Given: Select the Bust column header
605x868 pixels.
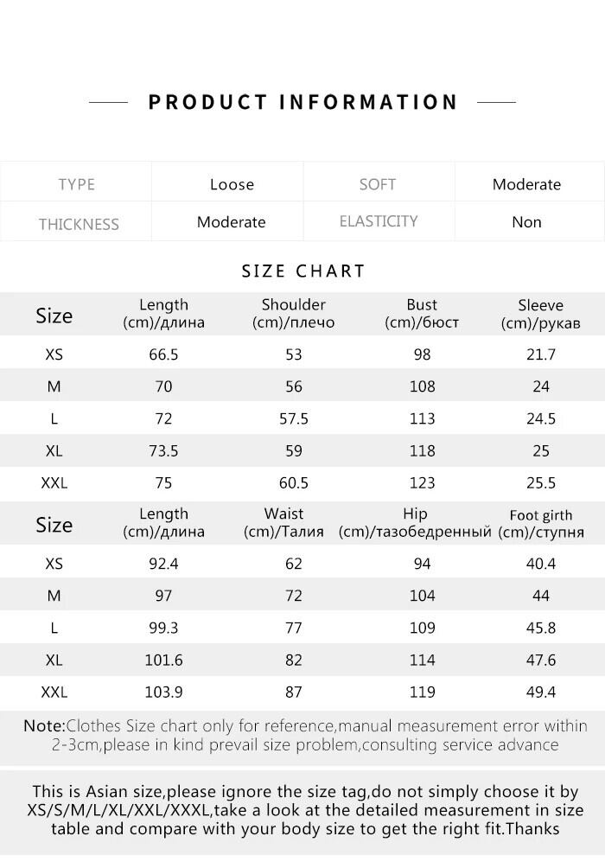Looking at the screenshot, I should coord(422,314).
